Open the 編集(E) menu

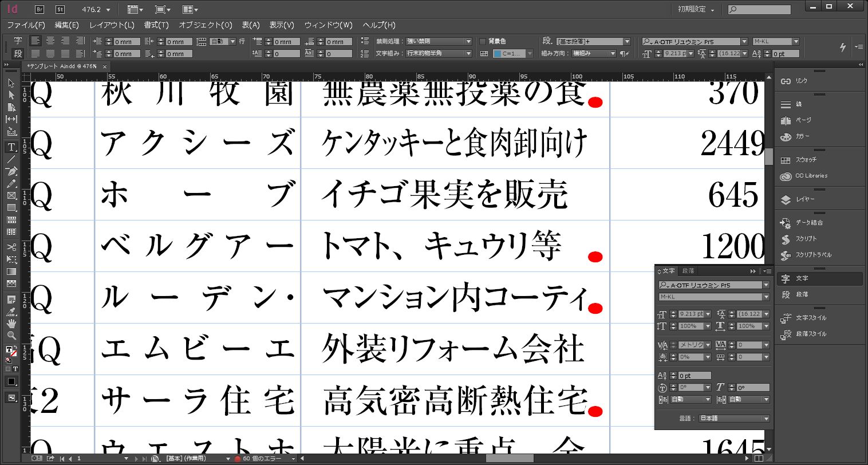tap(67, 25)
